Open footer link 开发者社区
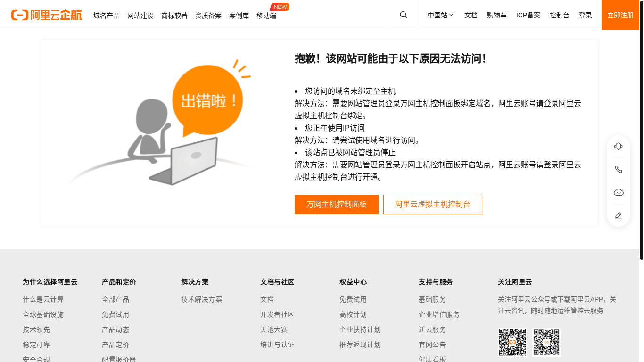The width and height of the screenshot is (644, 362). (x=277, y=314)
